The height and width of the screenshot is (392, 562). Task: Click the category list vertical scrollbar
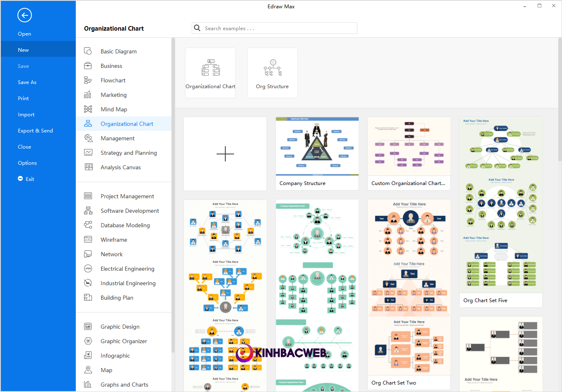pyautogui.click(x=173, y=195)
